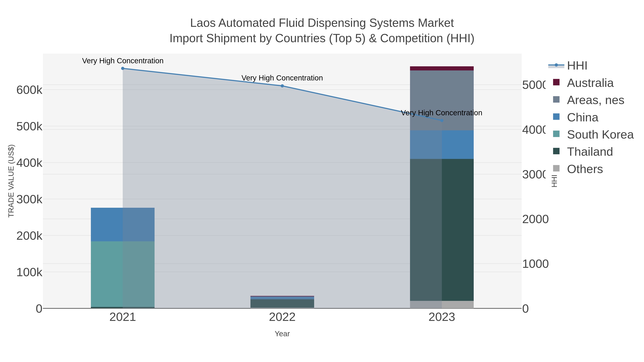Toggle the South Korea legend label
Image resolution: width=644 pixels, height=362 pixels.
coord(600,134)
